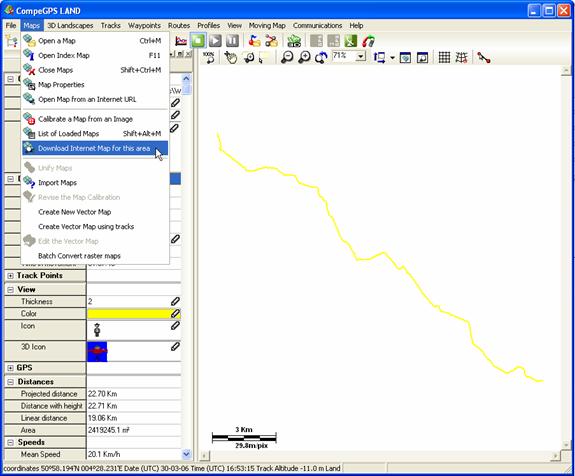The height and width of the screenshot is (476, 575).
Task: Select Close Maps in the menu
Action: 95,70
